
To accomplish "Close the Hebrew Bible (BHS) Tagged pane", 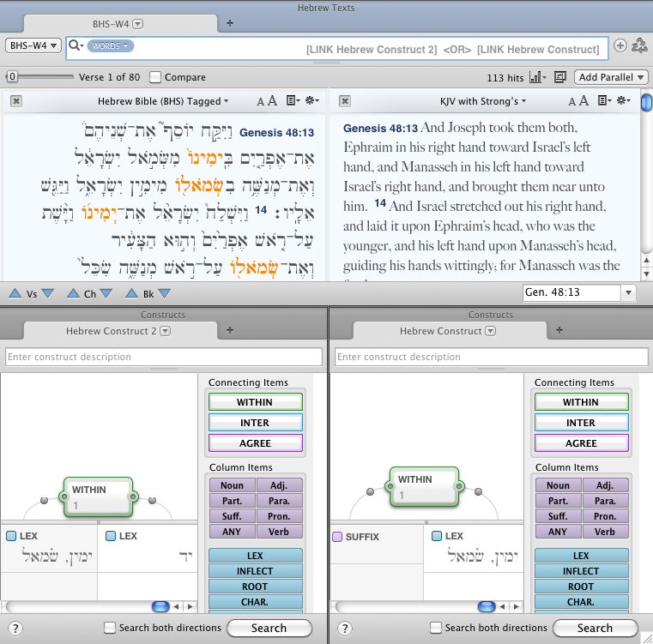I will tap(16, 101).
